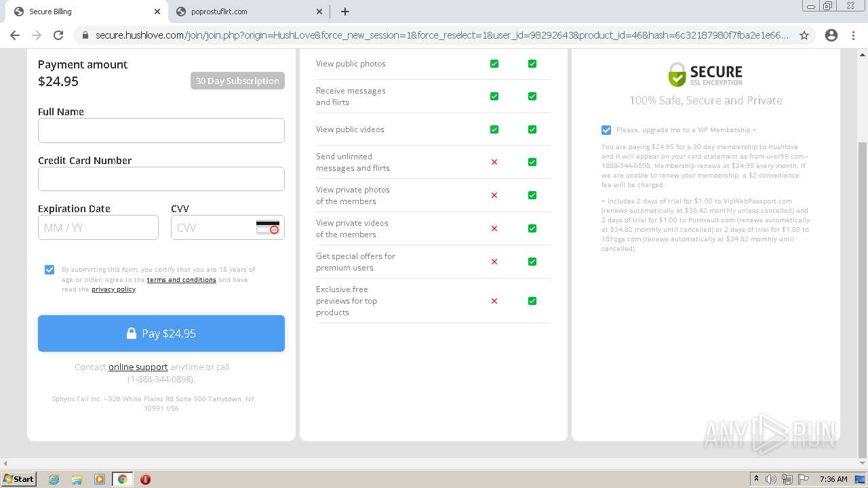Viewport: 868px width, 488px height.
Task: Click the 'View private photos of the members' text
Action: pyautogui.click(x=353, y=195)
